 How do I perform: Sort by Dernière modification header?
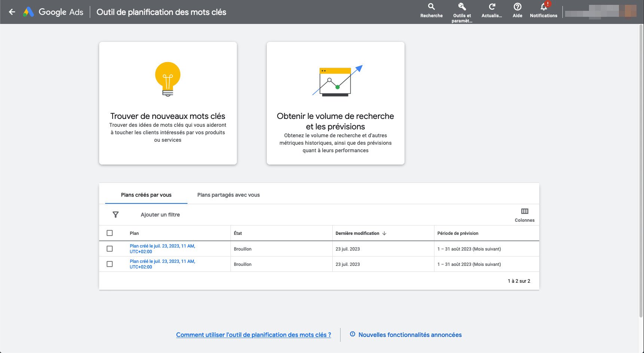tap(357, 233)
